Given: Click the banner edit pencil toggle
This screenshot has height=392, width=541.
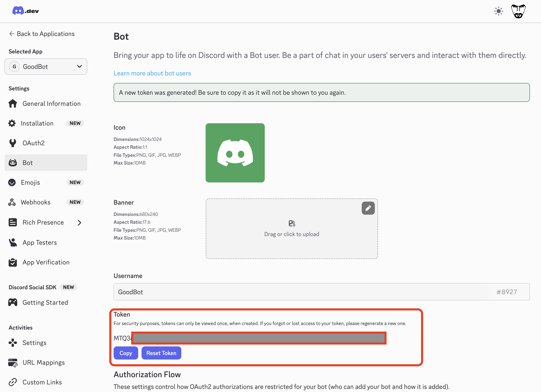Looking at the screenshot, I should (368, 208).
